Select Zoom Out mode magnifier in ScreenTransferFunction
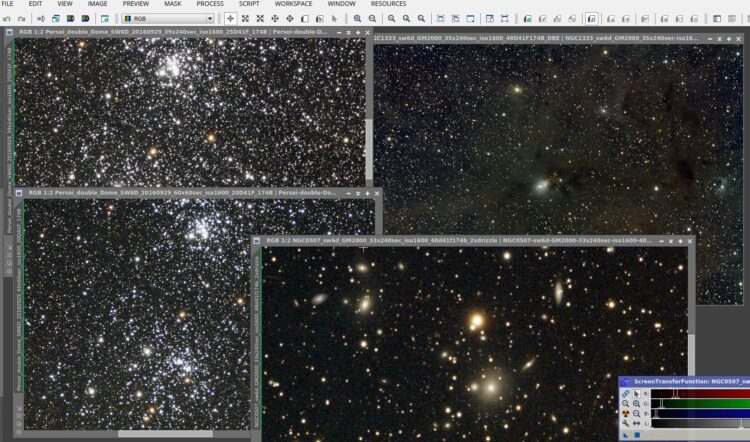 tap(636, 414)
